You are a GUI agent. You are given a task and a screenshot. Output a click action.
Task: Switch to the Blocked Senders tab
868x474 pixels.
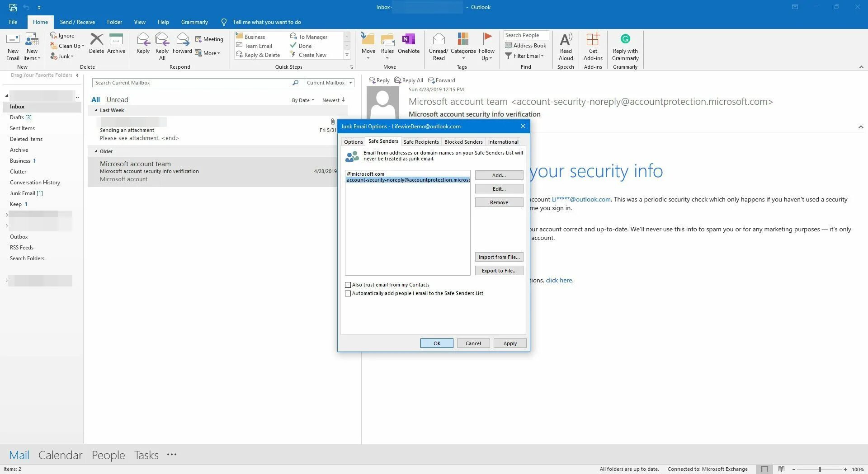[463, 142]
